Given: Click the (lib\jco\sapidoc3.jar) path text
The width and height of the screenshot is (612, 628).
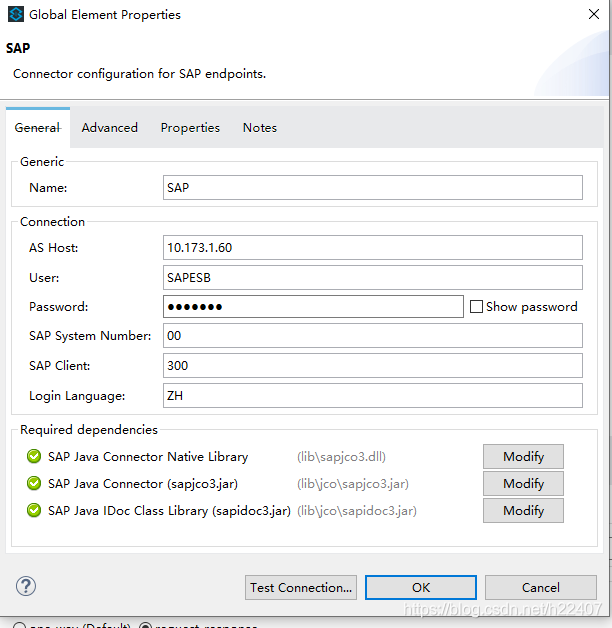Looking at the screenshot, I should pos(357,511).
